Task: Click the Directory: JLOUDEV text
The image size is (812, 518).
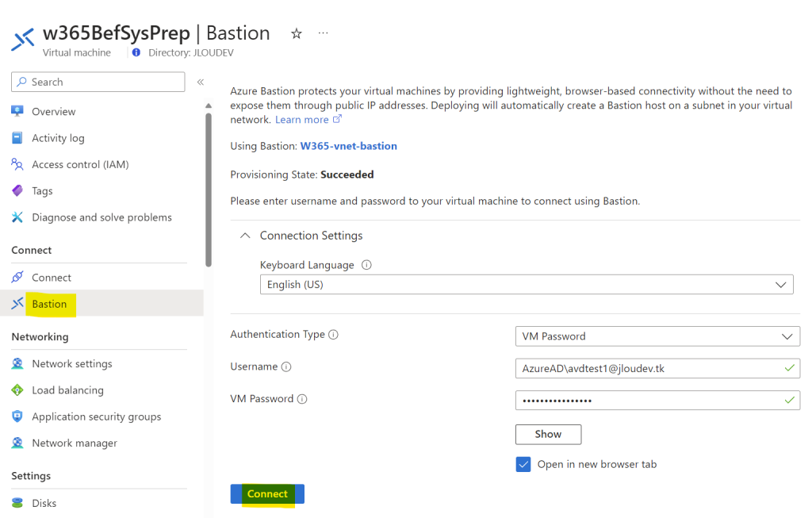Action: coord(191,53)
